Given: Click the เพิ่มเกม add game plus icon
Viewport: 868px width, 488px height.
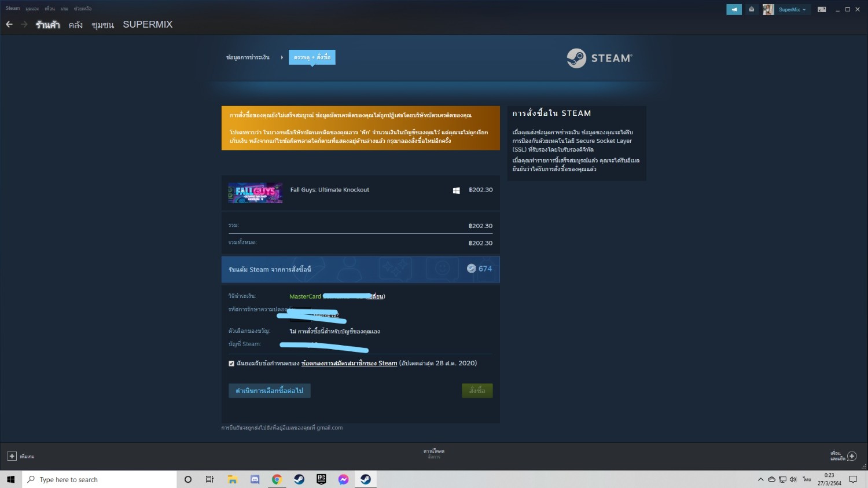Looking at the screenshot, I should click(x=12, y=456).
